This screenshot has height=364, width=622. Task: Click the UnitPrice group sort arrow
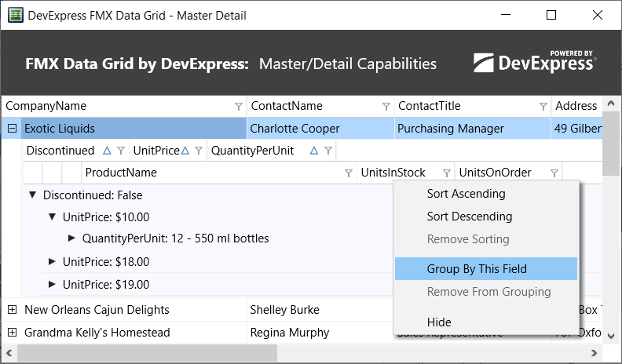(185, 151)
